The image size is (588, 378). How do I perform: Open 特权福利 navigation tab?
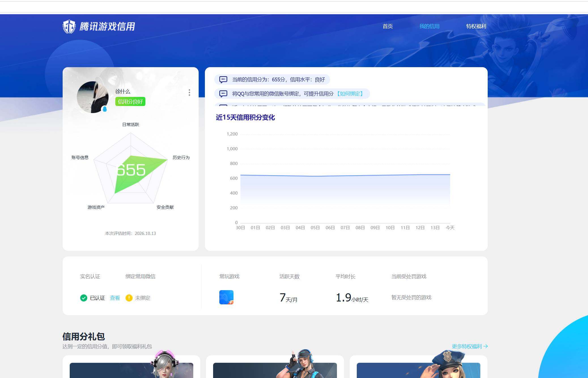pos(476,26)
